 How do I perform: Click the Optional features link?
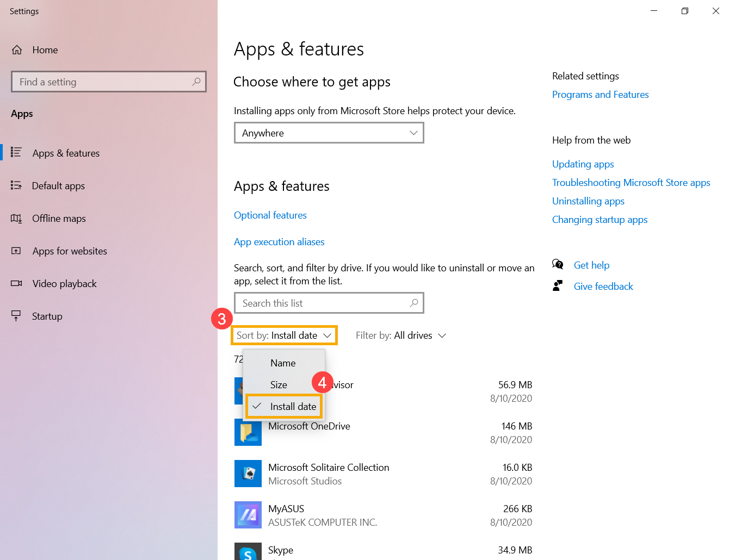pyautogui.click(x=270, y=215)
